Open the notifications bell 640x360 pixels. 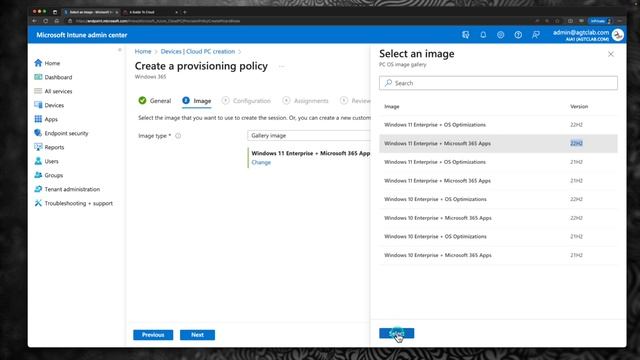(x=483, y=35)
